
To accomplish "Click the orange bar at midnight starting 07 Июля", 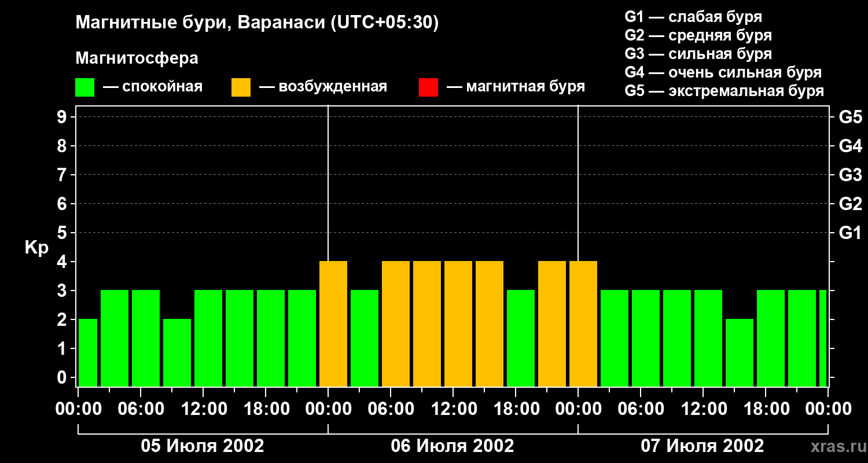I will pyautogui.click(x=583, y=324).
